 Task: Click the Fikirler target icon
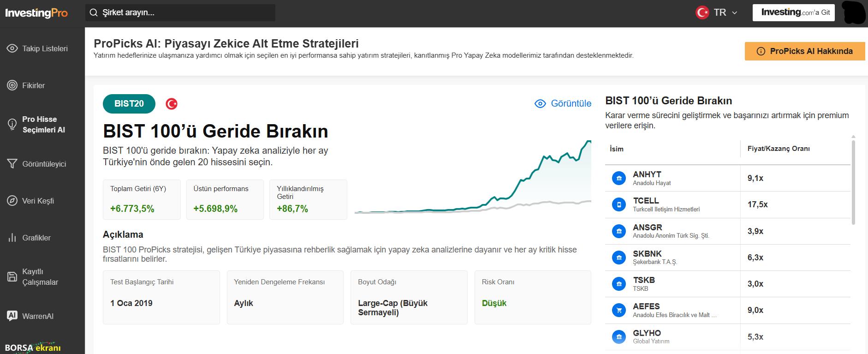point(12,85)
